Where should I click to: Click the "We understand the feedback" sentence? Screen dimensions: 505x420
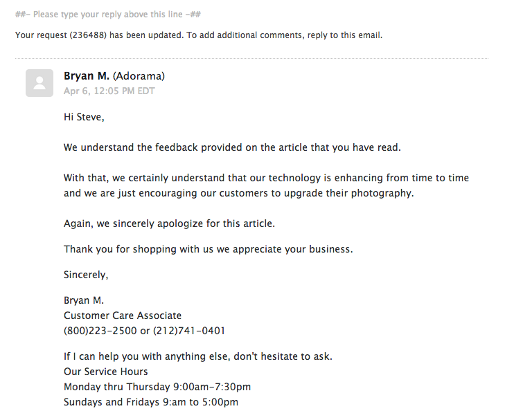232,147
